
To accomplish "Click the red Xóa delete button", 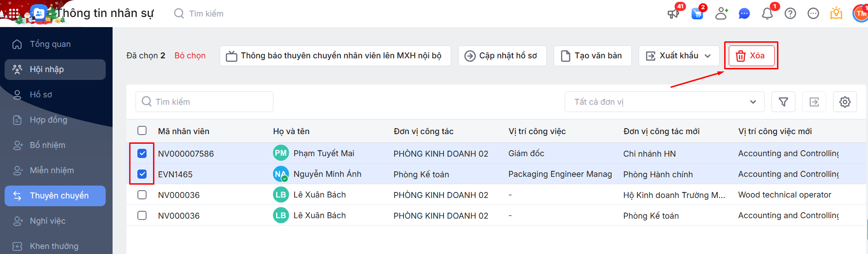I will [751, 56].
